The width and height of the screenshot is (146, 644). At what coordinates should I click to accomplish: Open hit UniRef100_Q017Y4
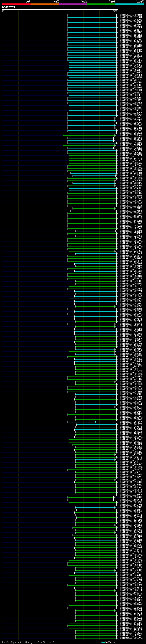131,151
